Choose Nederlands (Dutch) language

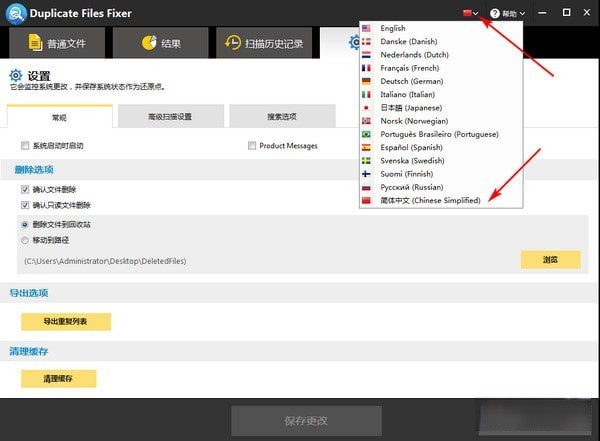coord(441,55)
